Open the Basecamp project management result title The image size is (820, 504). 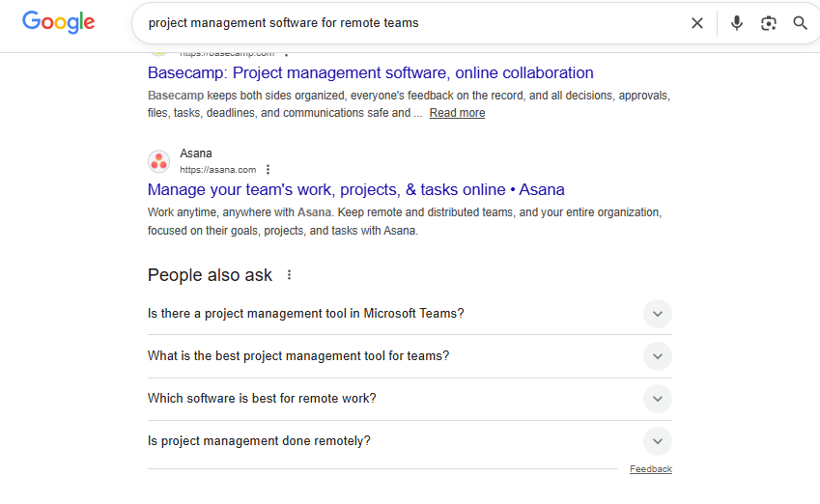(370, 72)
